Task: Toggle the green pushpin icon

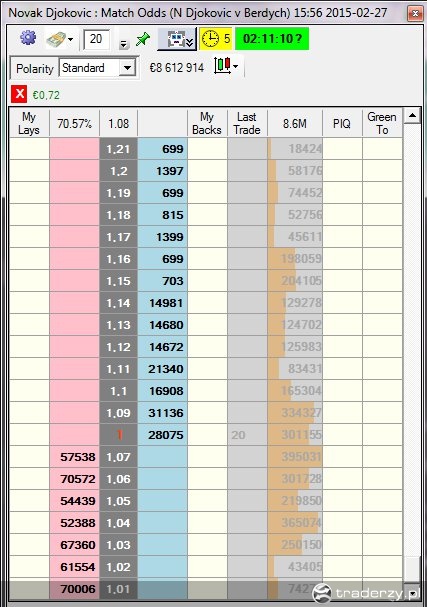Action: [143, 39]
